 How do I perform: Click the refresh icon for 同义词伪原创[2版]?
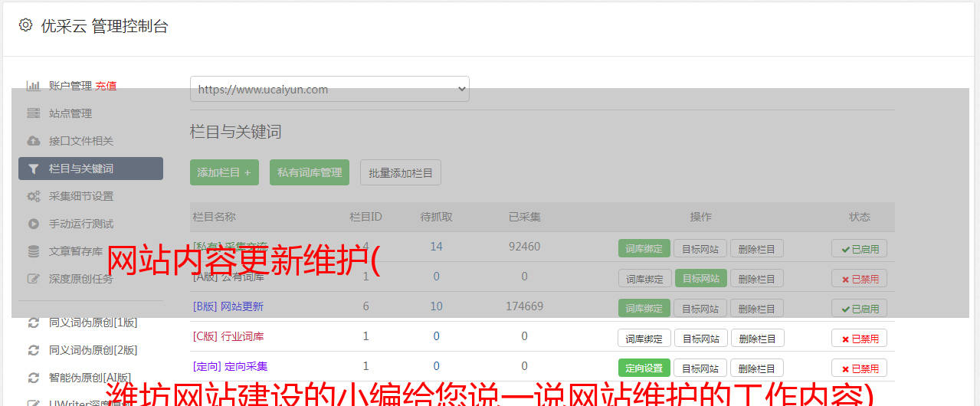point(34,350)
